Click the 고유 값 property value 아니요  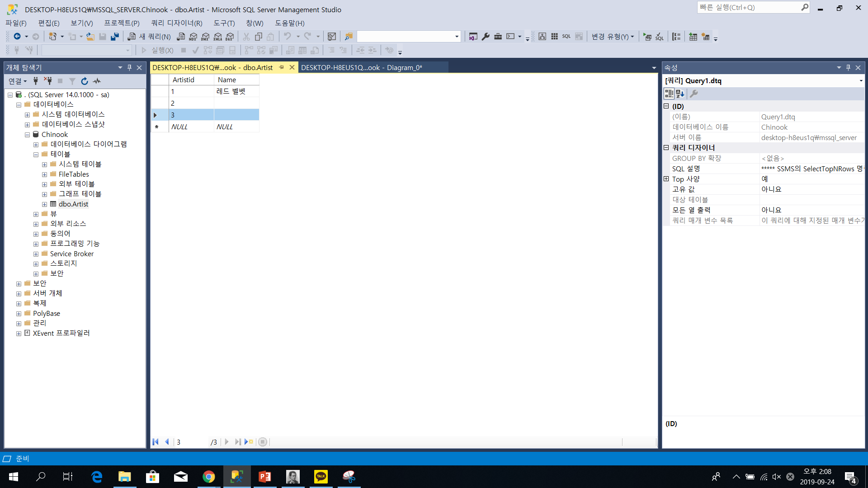(x=812, y=189)
